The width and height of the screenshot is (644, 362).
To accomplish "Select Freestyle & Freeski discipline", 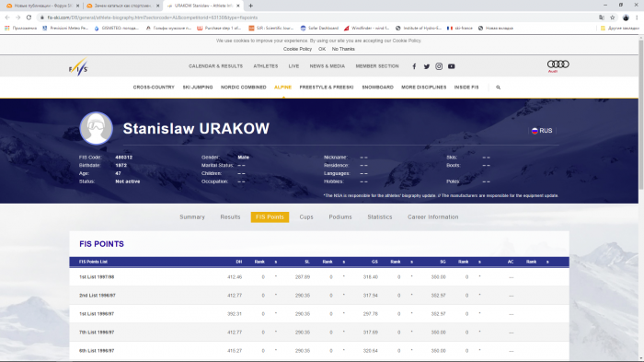I will coord(327,88).
